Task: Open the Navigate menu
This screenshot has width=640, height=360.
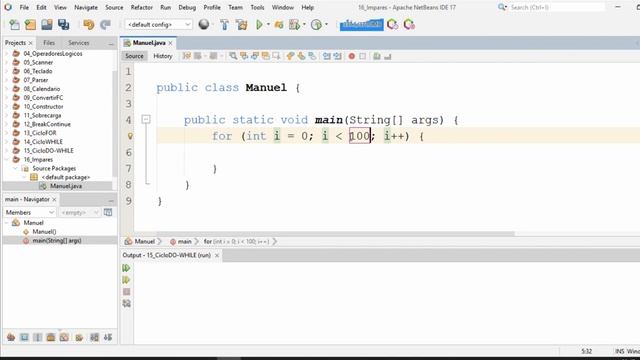Action: click(x=86, y=7)
